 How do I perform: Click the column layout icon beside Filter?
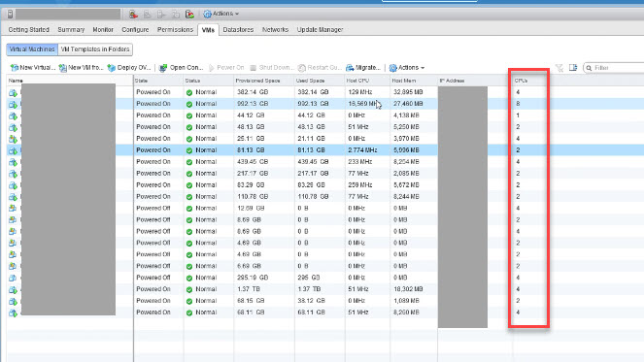tap(573, 67)
